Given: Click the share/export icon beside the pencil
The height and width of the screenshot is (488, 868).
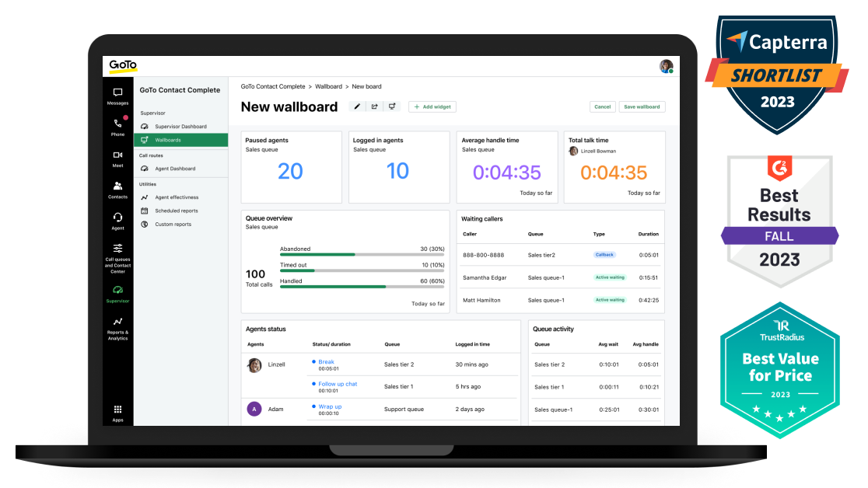Looking at the screenshot, I should [374, 106].
